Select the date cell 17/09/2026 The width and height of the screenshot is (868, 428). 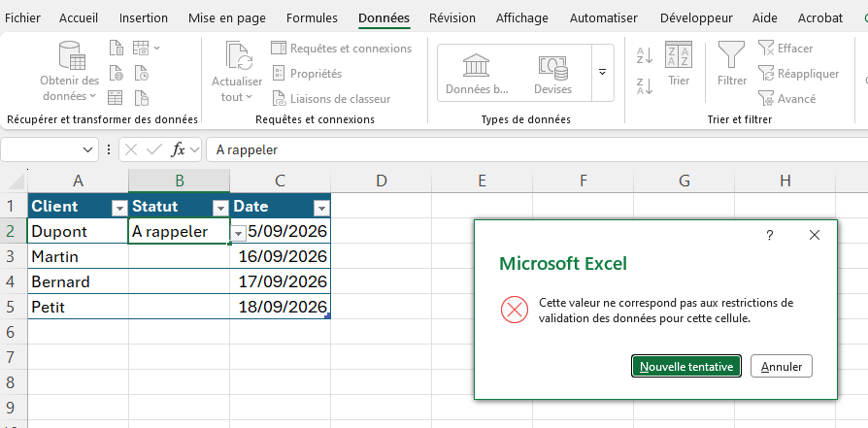[281, 281]
